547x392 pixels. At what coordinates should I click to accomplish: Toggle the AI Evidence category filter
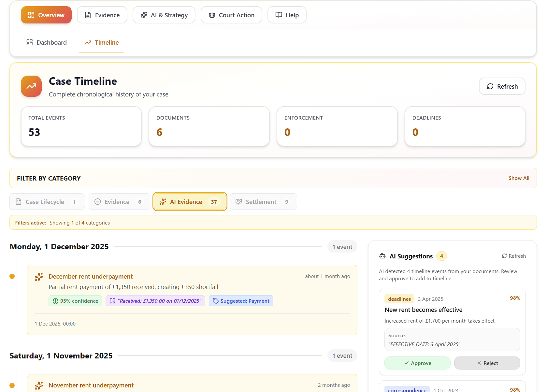(x=190, y=201)
